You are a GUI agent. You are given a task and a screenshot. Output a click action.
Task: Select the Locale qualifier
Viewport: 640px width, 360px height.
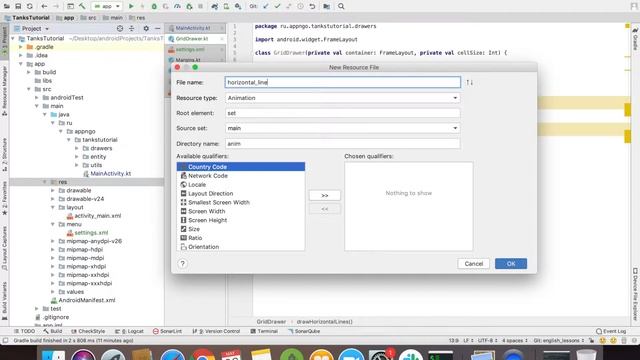(x=241, y=185)
